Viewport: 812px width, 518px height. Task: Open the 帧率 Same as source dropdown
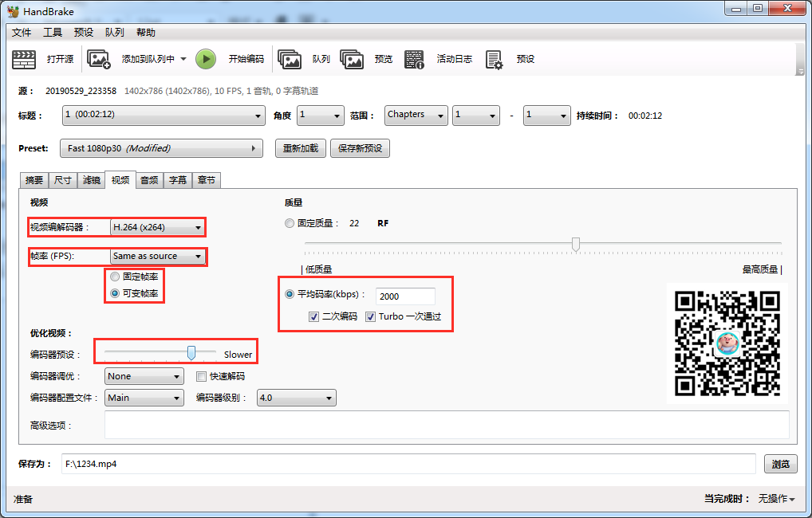tap(157, 256)
